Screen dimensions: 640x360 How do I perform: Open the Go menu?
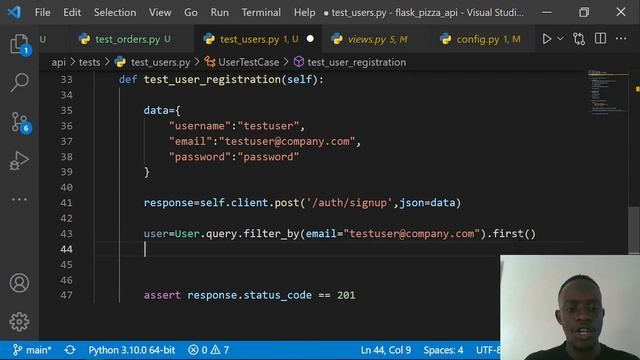(191, 13)
